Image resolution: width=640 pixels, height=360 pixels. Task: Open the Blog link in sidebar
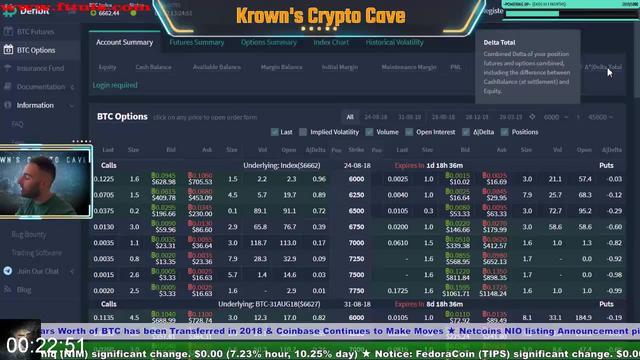click(24, 289)
